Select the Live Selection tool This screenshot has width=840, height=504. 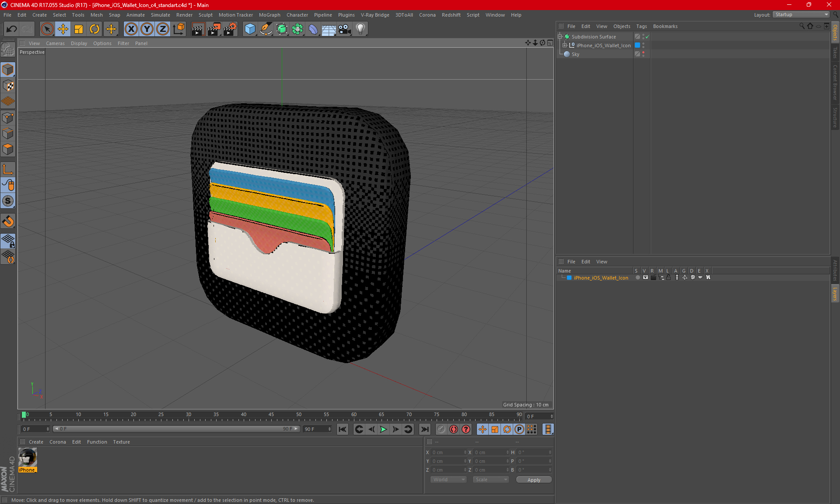pyautogui.click(x=47, y=29)
